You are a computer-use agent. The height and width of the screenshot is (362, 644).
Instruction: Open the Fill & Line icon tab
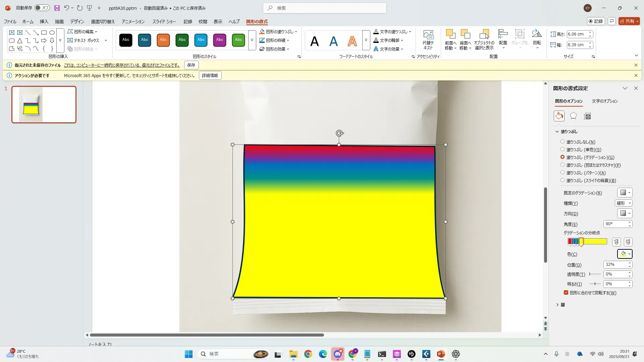tap(559, 116)
